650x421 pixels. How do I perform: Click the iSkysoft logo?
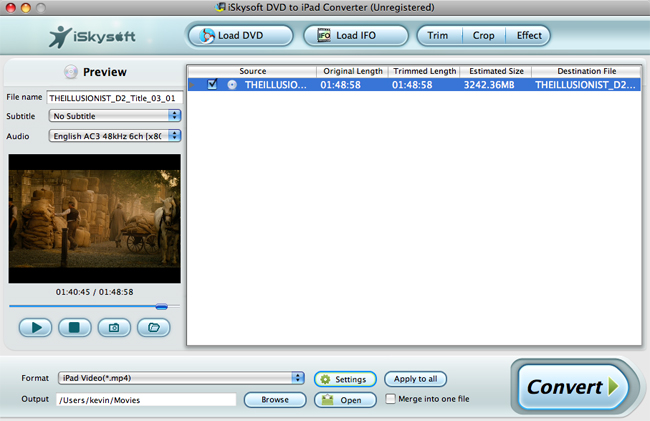click(x=92, y=37)
